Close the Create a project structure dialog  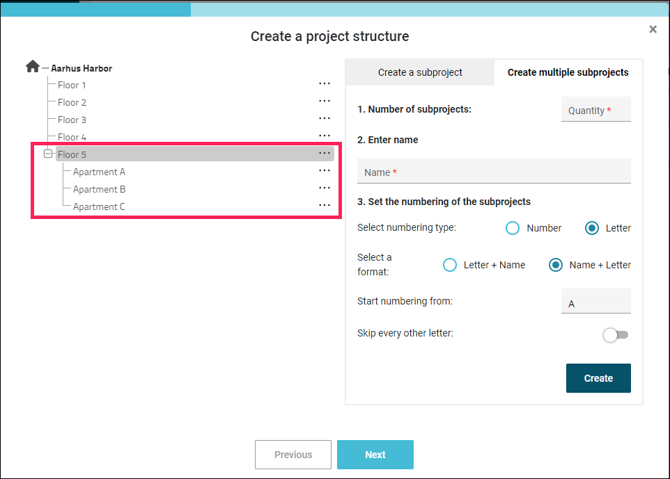(653, 30)
